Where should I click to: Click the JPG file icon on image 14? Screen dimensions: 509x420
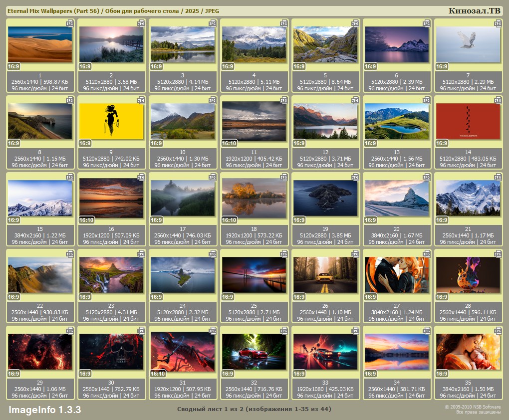click(498, 100)
